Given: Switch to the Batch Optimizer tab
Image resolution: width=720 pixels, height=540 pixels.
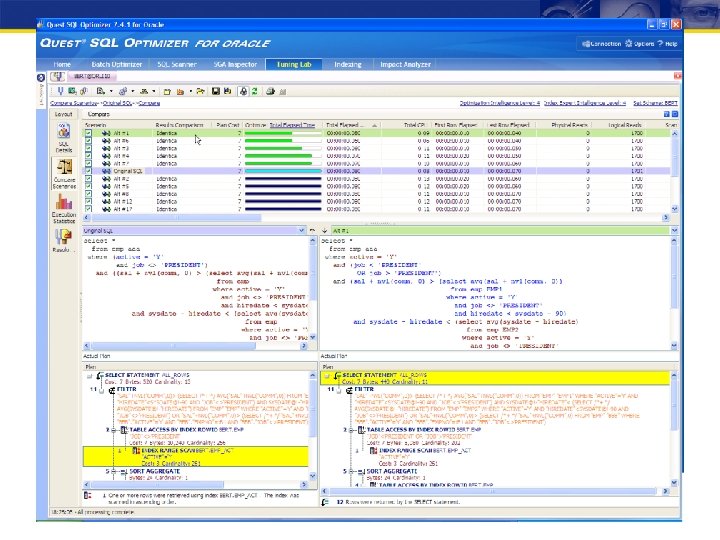Looking at the screenshot, I should click(117, 64).
